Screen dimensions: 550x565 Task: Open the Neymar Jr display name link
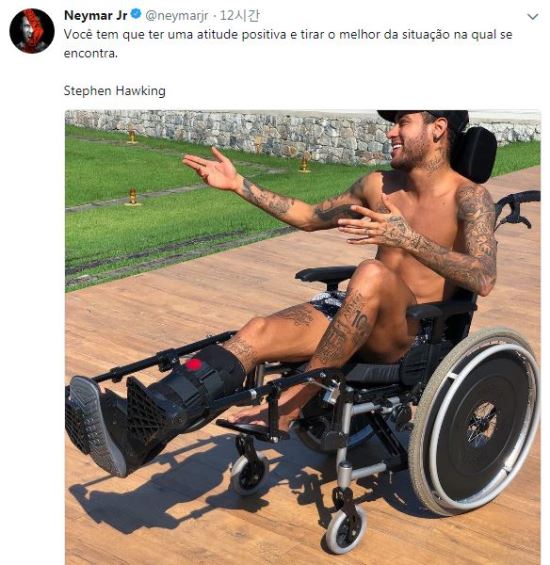pos(96,15)
